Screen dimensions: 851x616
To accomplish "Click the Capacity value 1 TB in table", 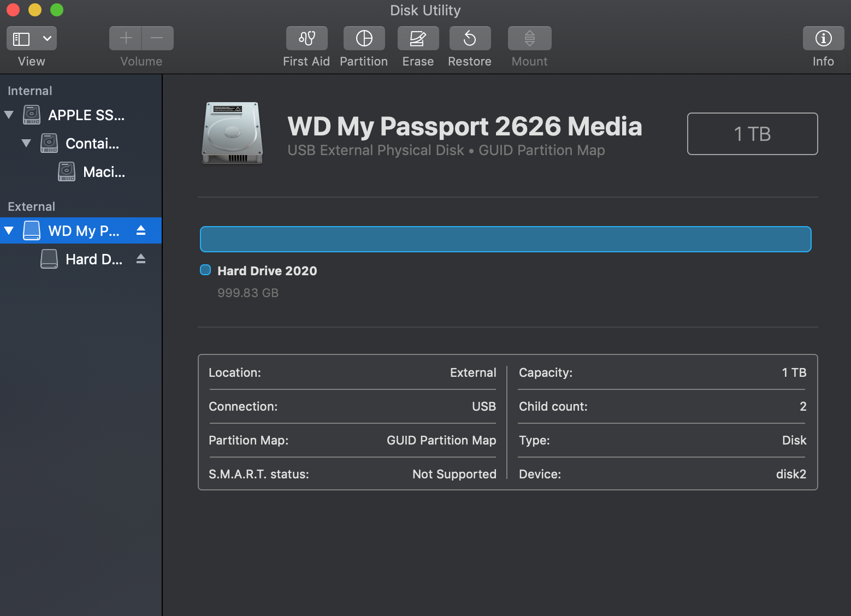I will tap(794, 372).
